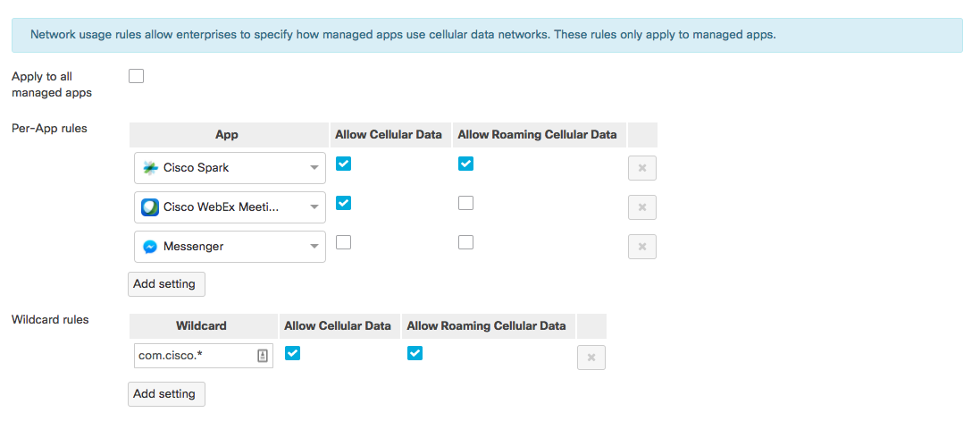
Task: Uncheck Allow Roaming Cellular Data for Cisco Spark
Action: pyautogui.click(x=465, y=164)
